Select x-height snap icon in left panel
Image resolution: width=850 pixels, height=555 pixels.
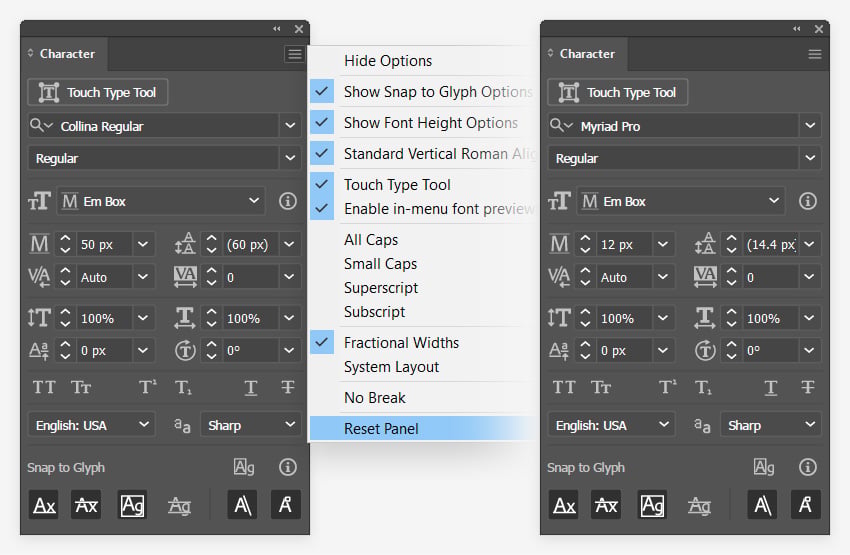[x=86, y=505]
